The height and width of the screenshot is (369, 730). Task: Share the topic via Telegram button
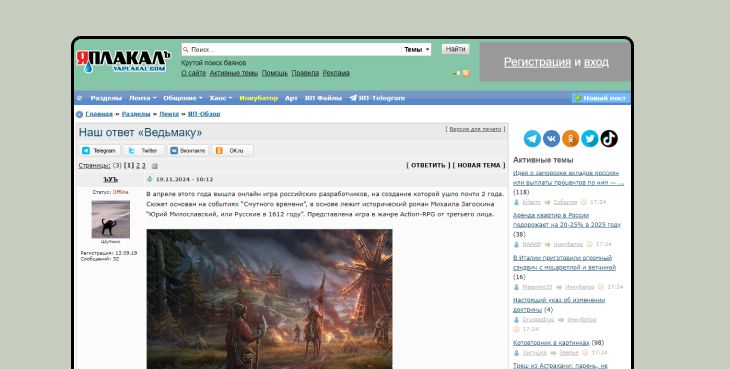pos(100,151)
